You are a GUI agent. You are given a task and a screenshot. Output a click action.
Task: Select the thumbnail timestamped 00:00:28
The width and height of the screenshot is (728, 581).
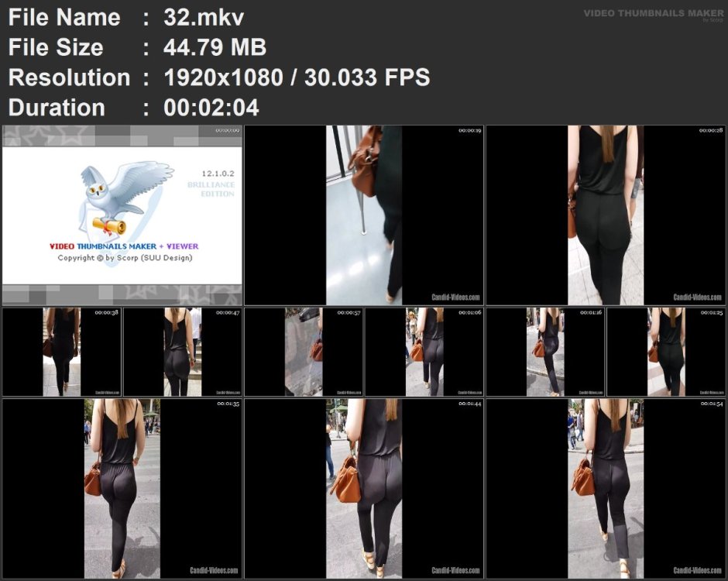click(x=606, y=215)
